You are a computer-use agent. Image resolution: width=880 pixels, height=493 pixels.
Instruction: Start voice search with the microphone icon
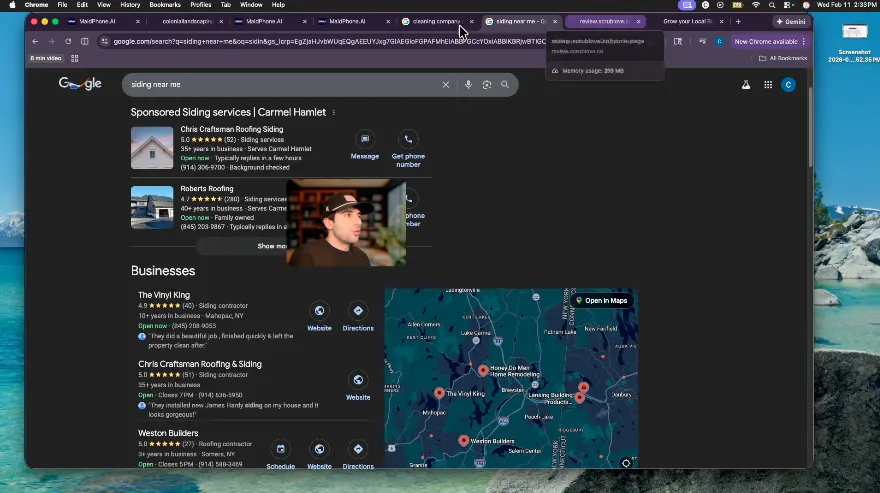[468, 85]
